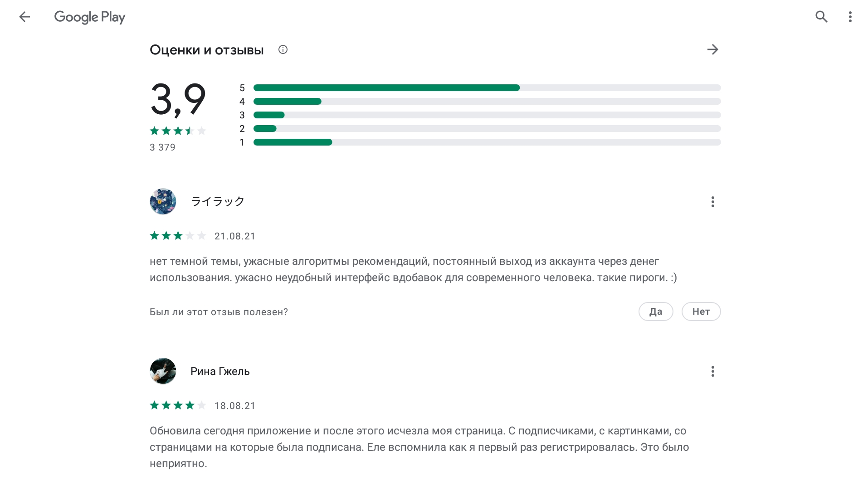
Task: Click info icon next to Оценки и отзывы
Action: tap(283, 49)
